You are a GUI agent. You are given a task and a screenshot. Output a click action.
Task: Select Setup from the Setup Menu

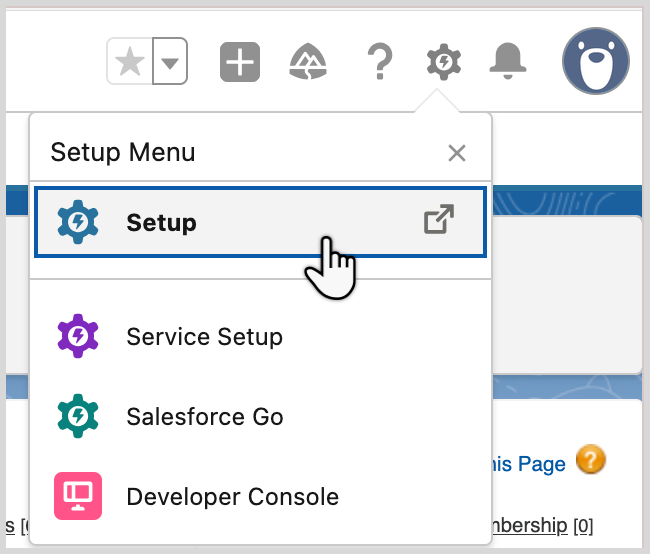click(260, 222)
